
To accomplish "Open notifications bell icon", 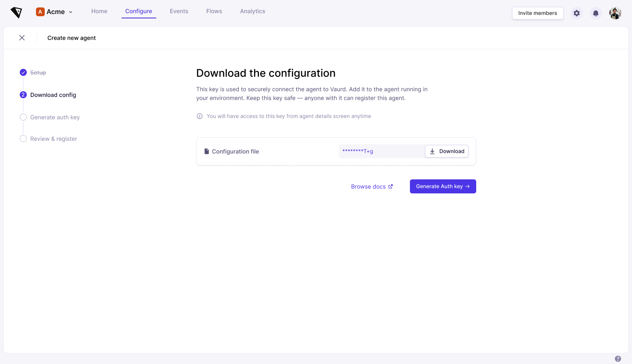I will click(596, 13).
